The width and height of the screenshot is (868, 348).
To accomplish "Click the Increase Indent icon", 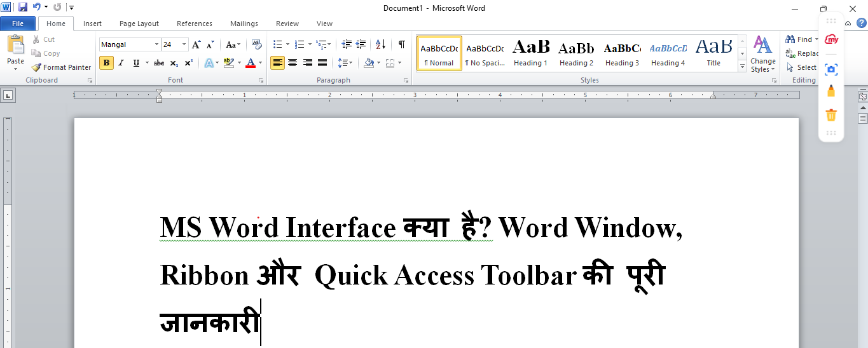I will coord(361,44).
